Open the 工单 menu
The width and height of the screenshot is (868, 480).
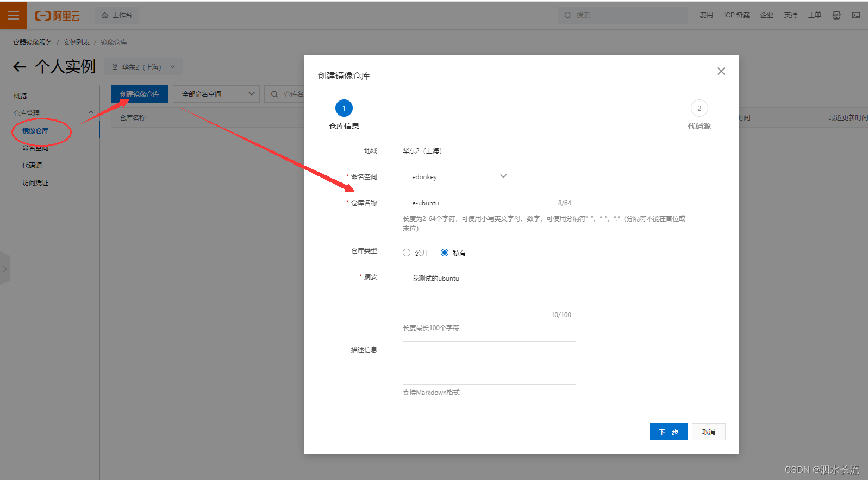point(814,15)
